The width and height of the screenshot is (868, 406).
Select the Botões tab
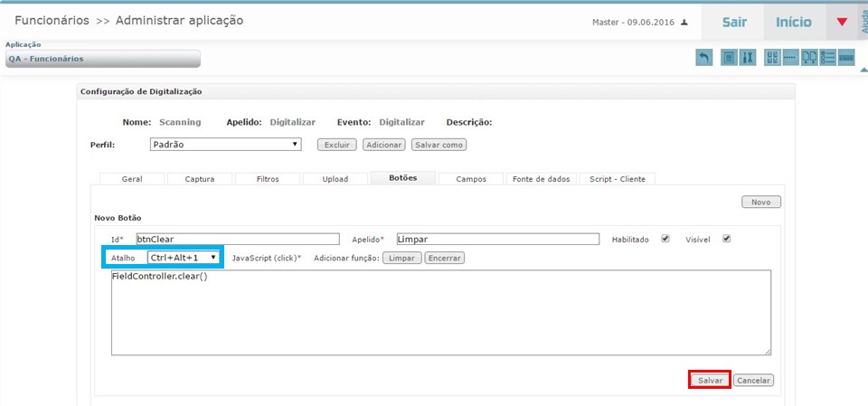click(x=403, y=178)
